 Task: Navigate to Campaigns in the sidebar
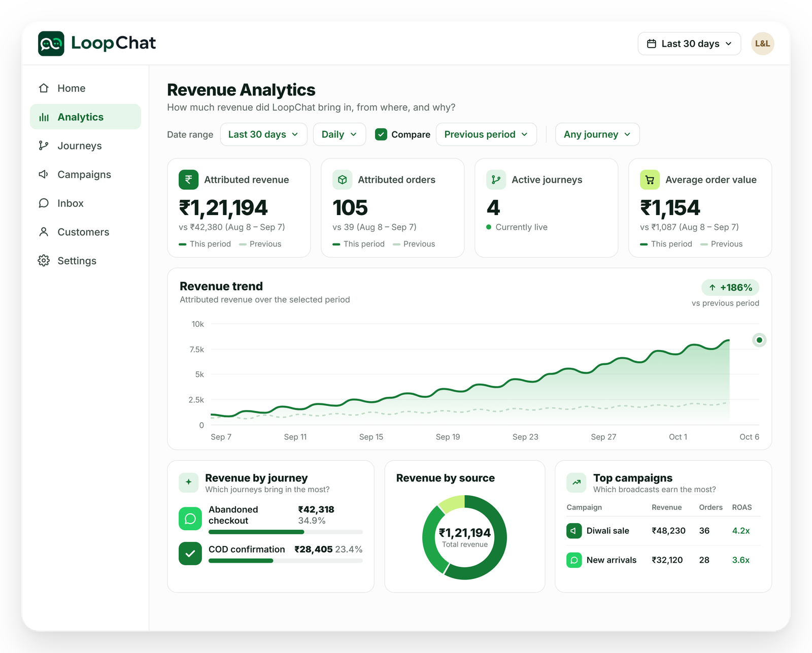pyautogui.click(x=85, y=175)
